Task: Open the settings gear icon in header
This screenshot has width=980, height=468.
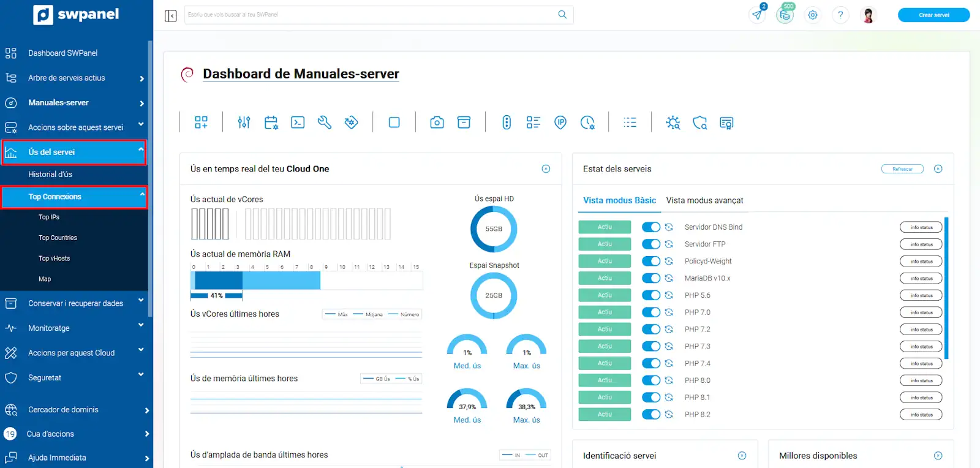Action: 813,15
